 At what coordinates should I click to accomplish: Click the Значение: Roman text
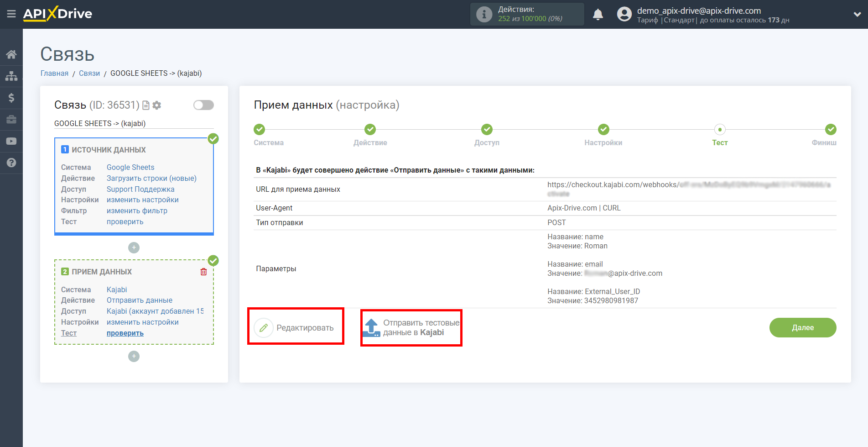[577, 246]
